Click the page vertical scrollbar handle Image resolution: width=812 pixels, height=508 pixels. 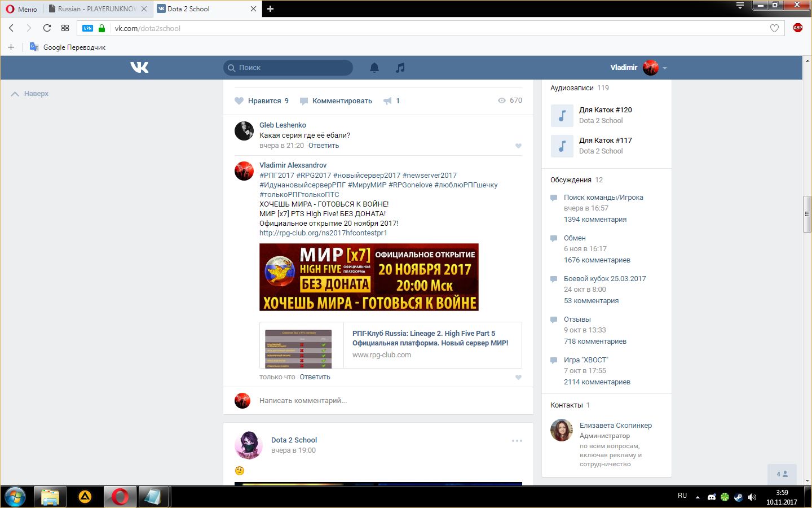(x=807, y=214)
